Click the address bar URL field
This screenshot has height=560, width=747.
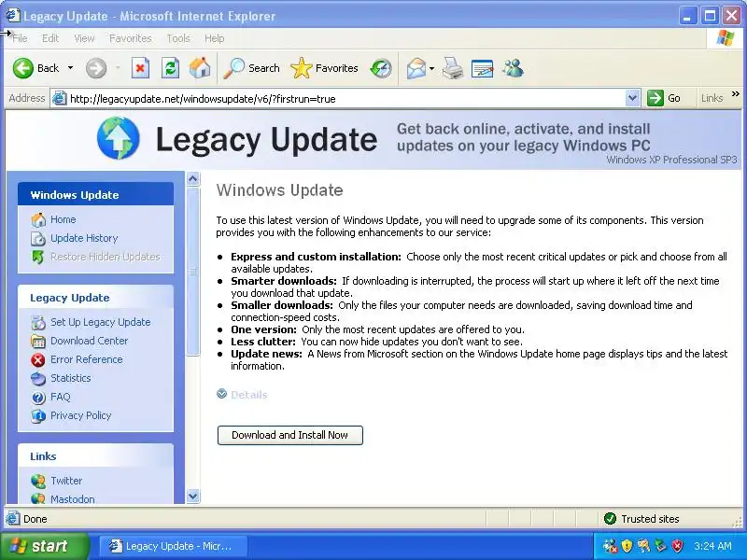346,99
